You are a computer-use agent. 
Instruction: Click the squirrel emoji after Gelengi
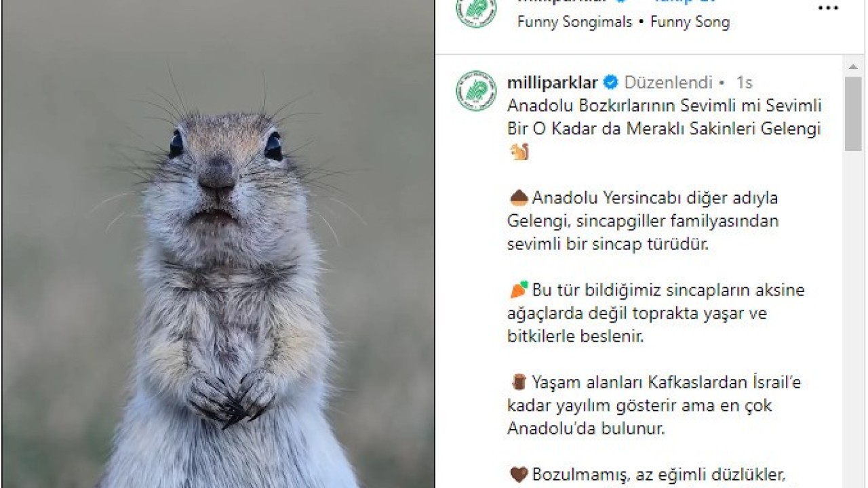(519, 152)
